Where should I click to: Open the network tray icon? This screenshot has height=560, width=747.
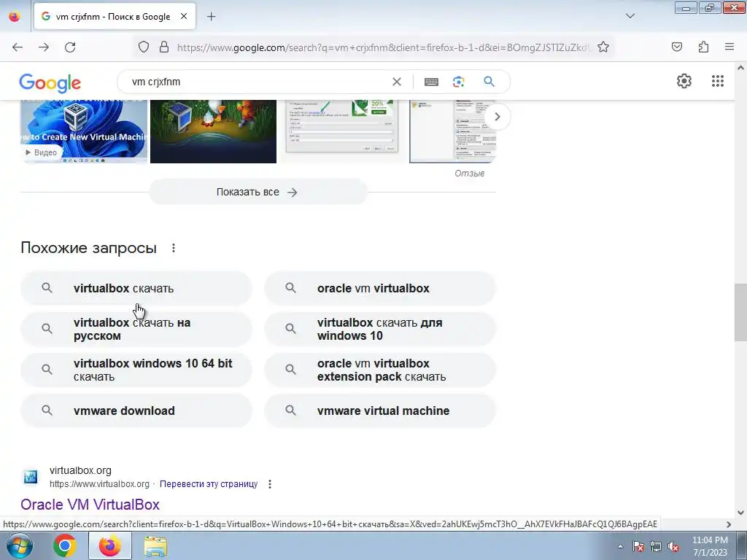pos(656,546)
